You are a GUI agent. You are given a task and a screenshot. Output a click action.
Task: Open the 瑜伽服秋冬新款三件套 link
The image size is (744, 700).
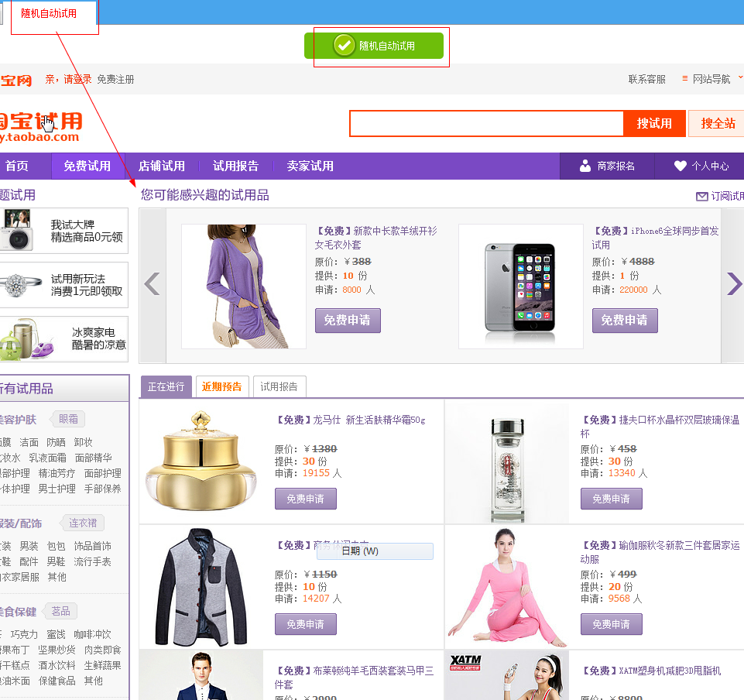point(660,552)
